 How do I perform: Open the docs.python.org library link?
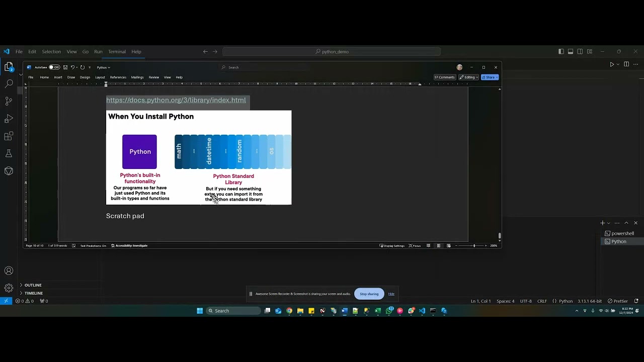point(176,100)
